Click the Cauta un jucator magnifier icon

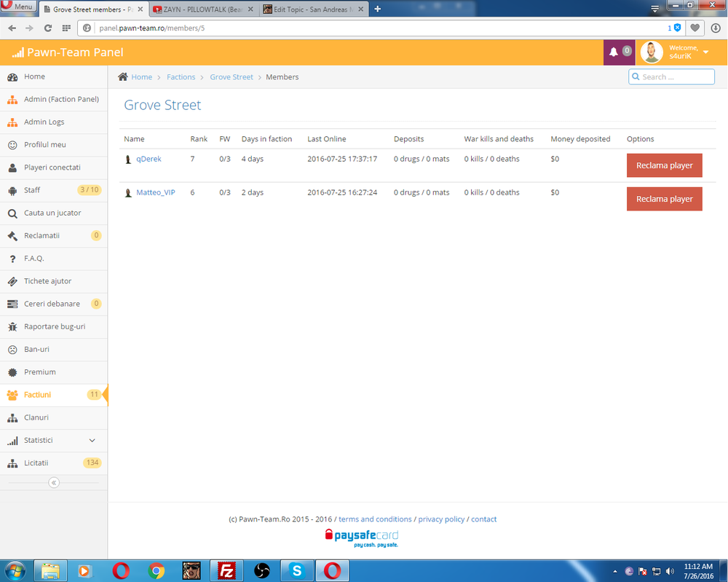pos(12,213)
